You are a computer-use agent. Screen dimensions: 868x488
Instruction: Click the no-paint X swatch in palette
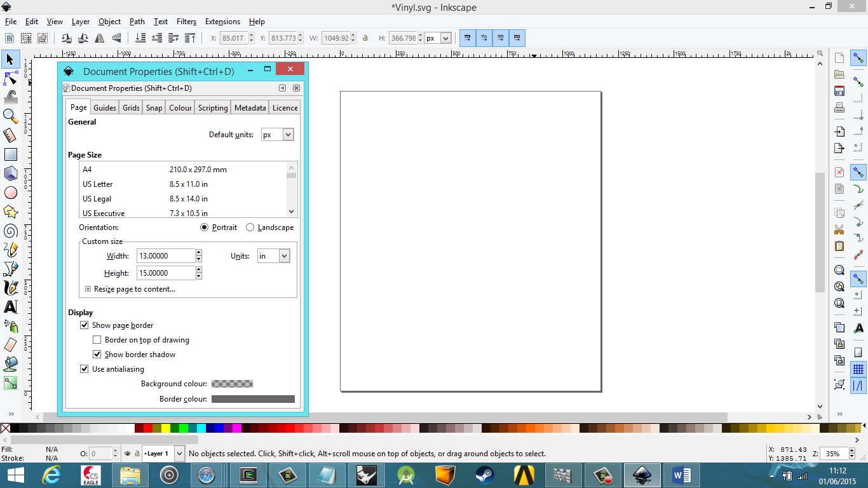[x=5, y=428]
